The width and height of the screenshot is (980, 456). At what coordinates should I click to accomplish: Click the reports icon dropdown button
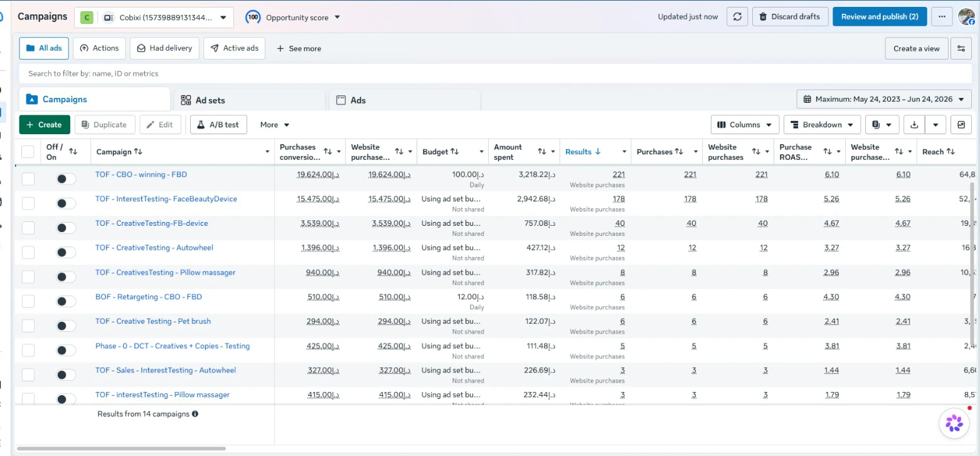(882, 125)
